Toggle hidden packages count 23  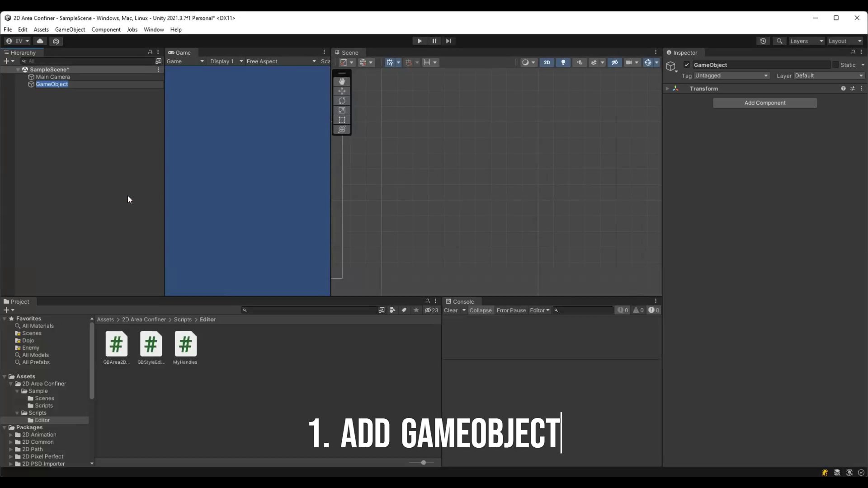[x=432, y=310]
